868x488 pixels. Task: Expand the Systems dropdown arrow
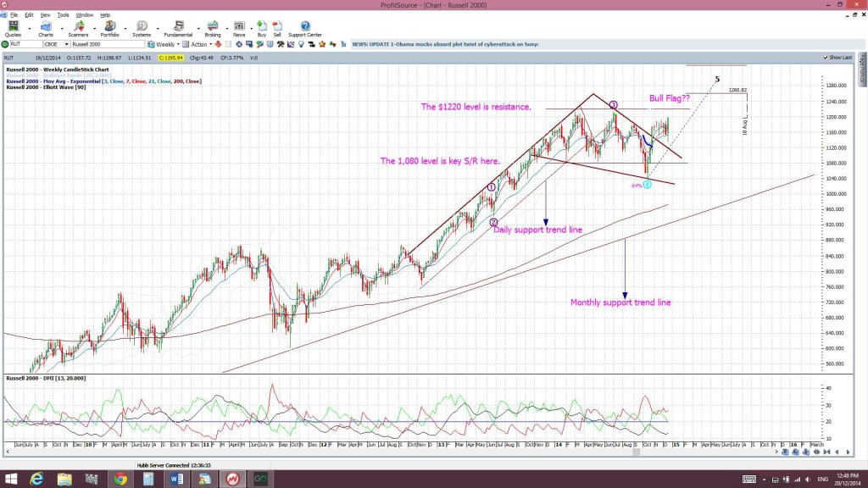point(158,28)
